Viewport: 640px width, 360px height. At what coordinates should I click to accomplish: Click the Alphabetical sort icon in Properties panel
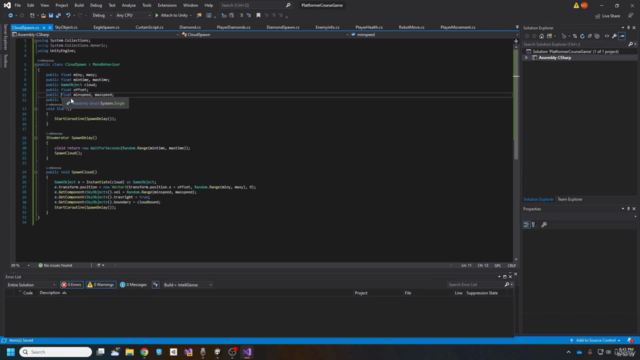534,224
